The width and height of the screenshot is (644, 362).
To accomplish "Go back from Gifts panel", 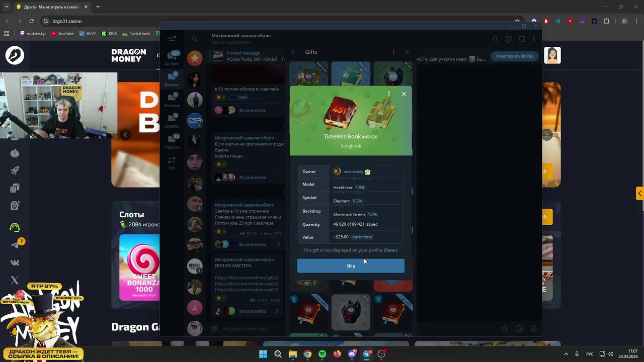I will tap(294, 52).
